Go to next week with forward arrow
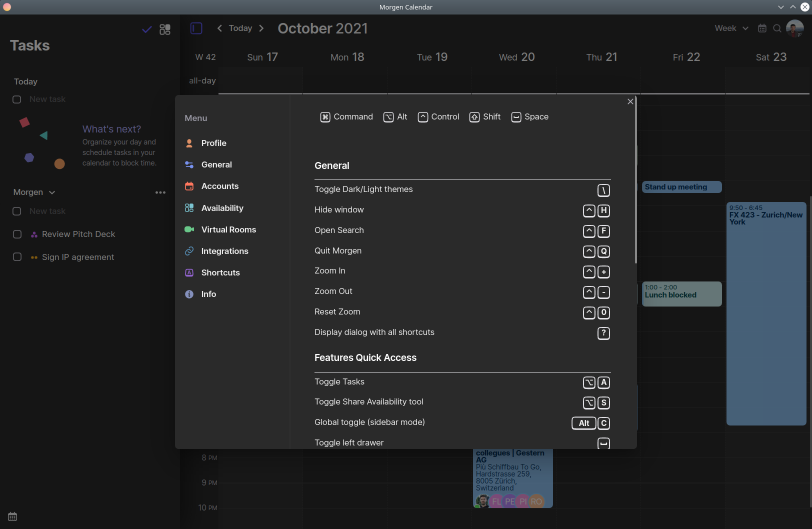Screen dimensions: 812x529 [261, 28]
